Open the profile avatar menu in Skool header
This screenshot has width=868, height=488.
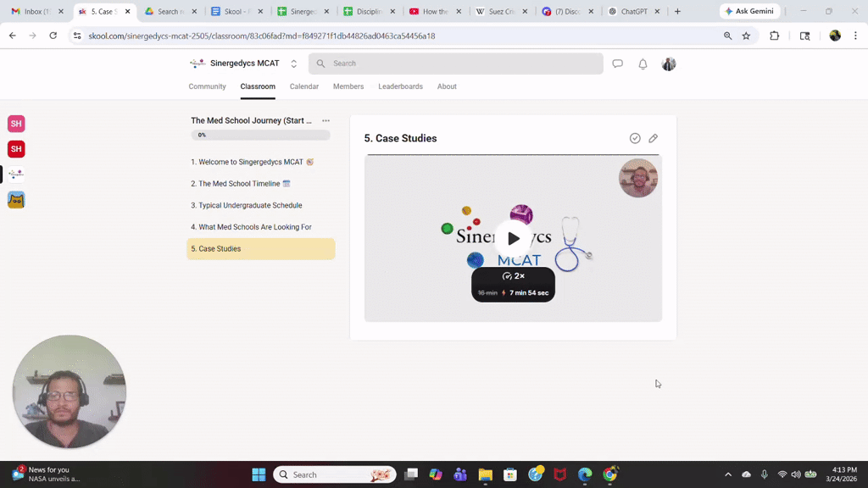(x=669, y=64)
